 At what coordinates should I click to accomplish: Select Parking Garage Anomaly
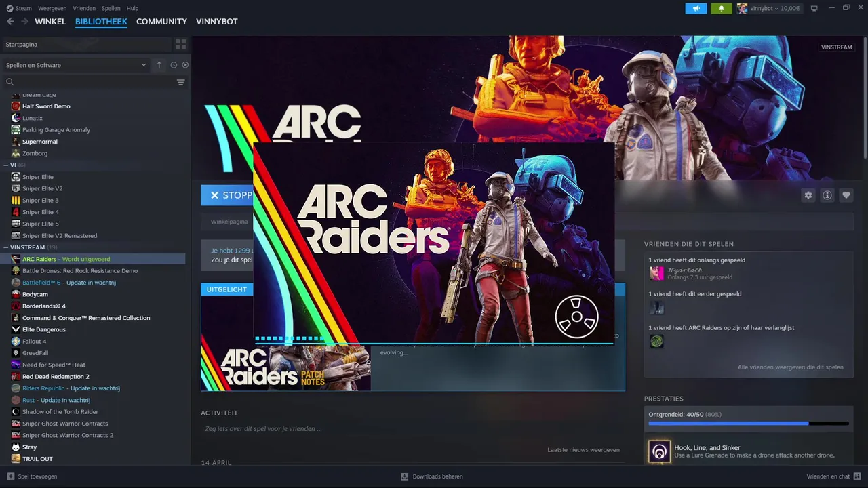(56, 129)
